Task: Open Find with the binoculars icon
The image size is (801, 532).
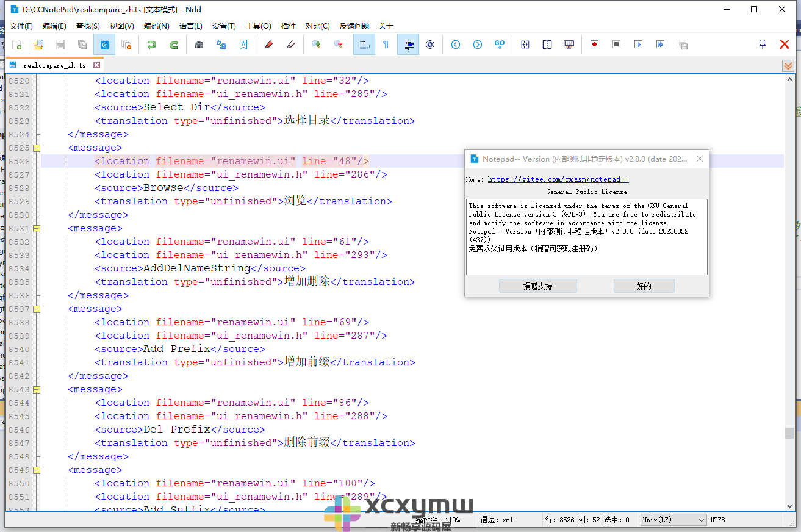Action: 199,44
